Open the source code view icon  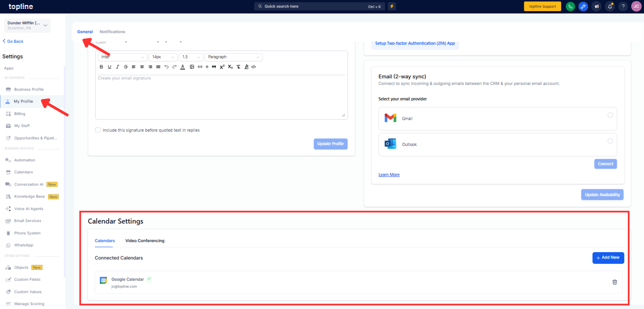(x=253, y=67)
